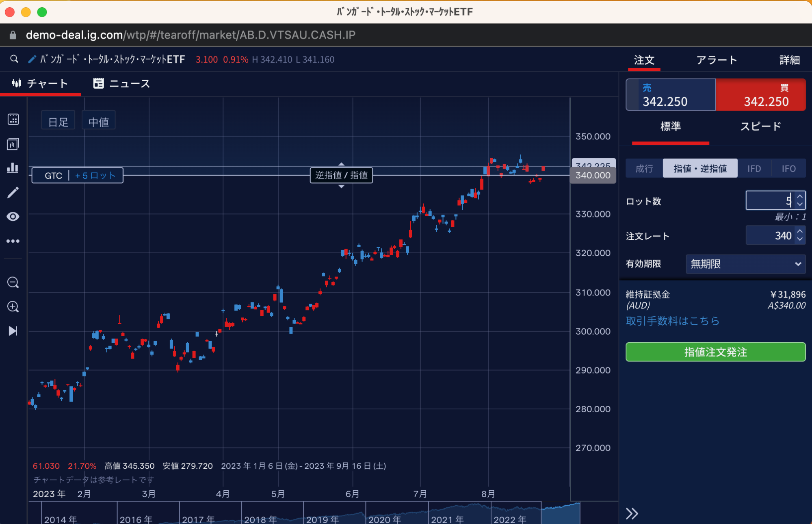Screen dimensions: 812x524
Task: Select the 標準 order mode tab
Action: pyautogui.click(x=671, y=127)
